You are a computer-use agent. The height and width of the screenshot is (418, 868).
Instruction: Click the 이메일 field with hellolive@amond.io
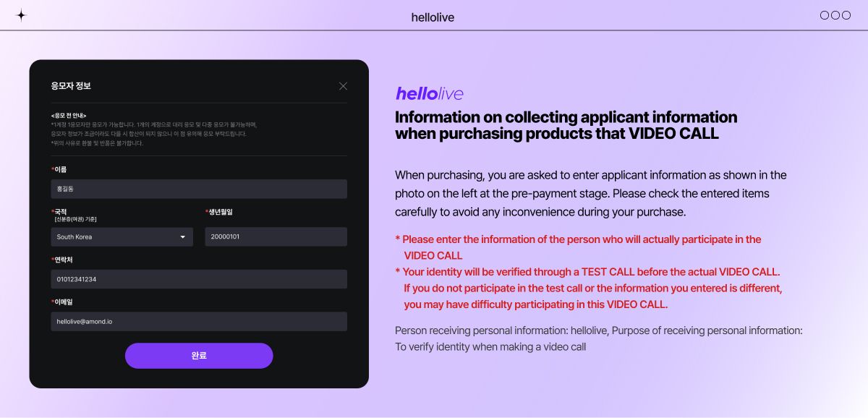199,321
